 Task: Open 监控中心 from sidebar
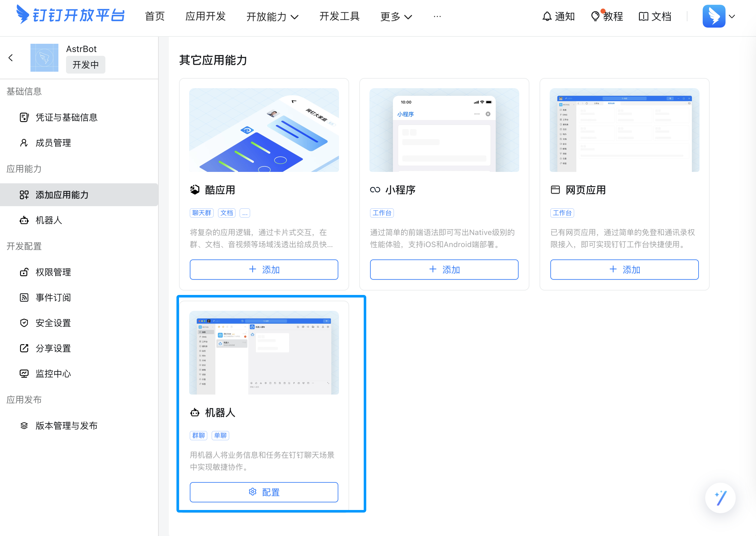click(x=53, y=374)
